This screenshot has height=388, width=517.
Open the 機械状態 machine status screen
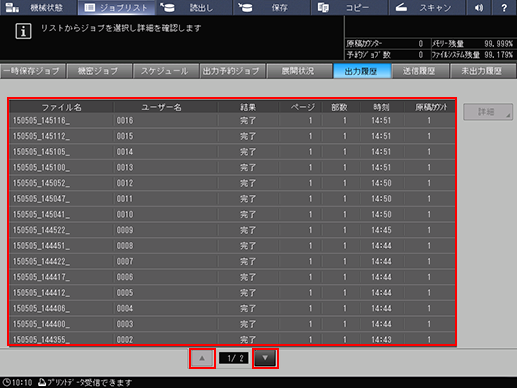(39, 7)
